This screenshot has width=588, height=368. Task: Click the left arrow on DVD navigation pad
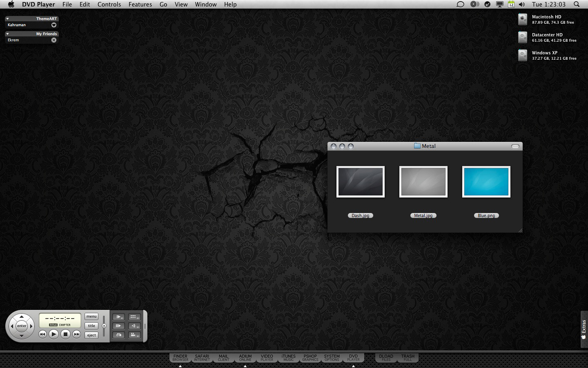(x=12, y=326)
